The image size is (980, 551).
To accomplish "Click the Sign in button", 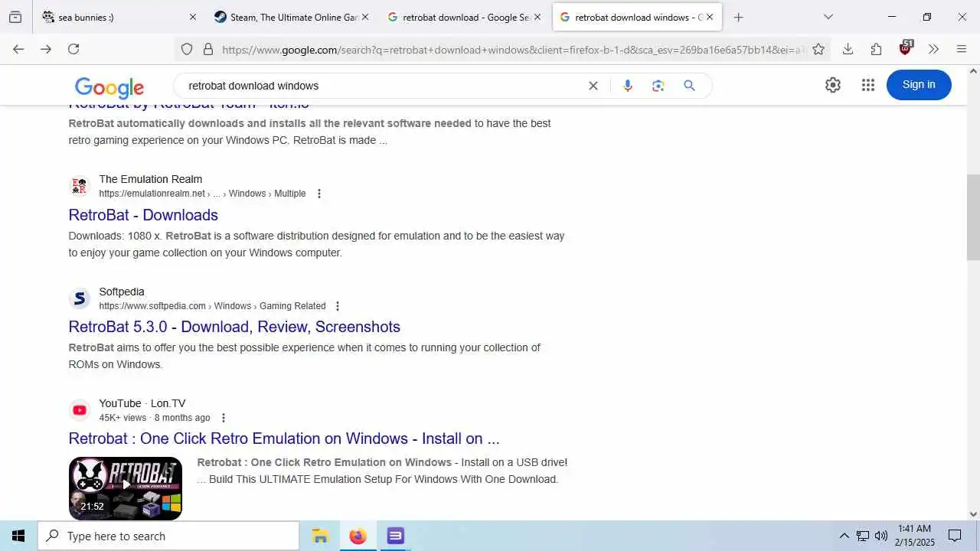I will 919,85.
